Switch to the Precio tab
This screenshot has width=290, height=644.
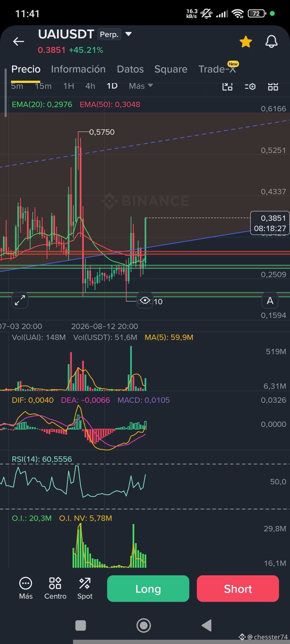click(x=26, y=69)
